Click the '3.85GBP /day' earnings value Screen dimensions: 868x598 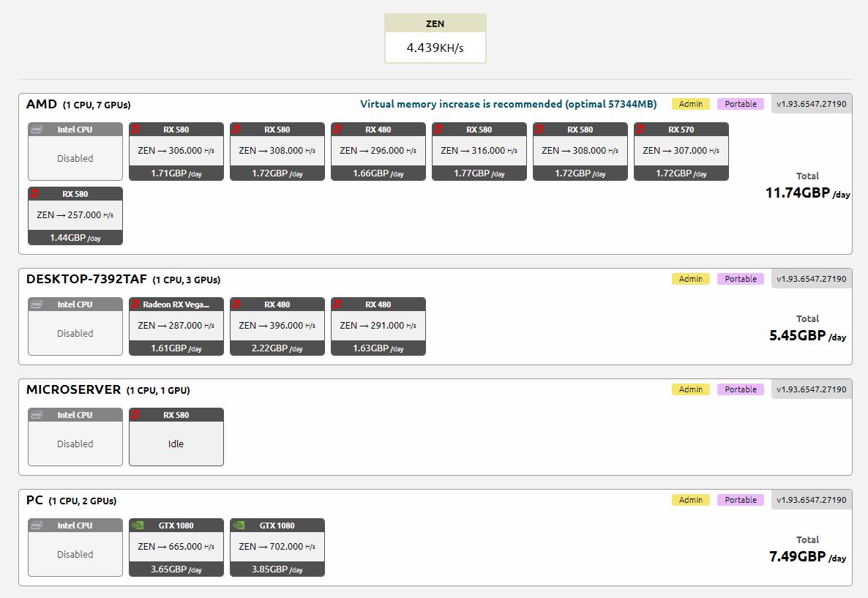pos(277,569)
